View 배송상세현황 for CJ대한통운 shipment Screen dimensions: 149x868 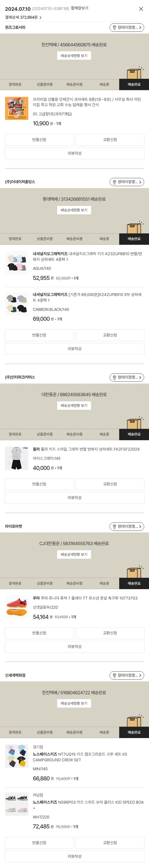coord(74,554)
